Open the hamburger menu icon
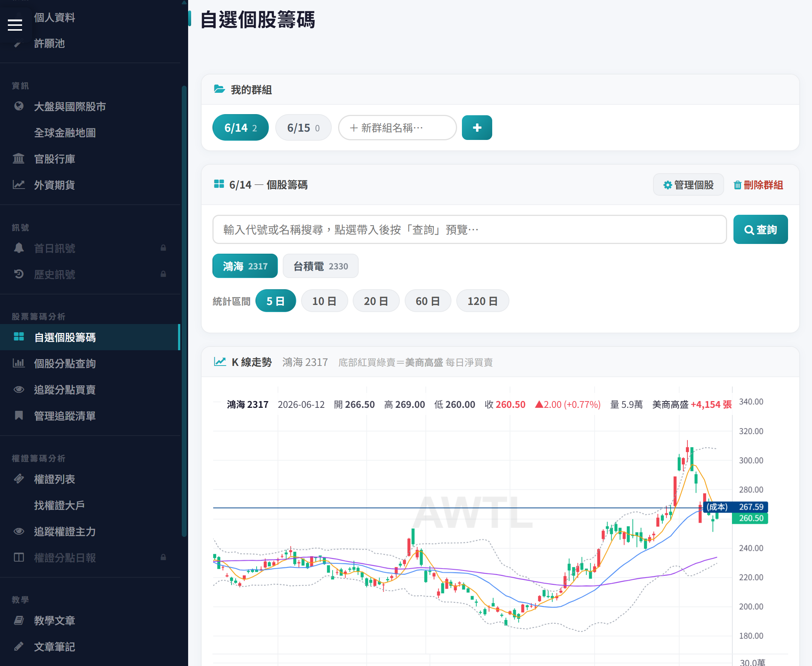This screenshot has height=666, width=812. pos(15,25)
